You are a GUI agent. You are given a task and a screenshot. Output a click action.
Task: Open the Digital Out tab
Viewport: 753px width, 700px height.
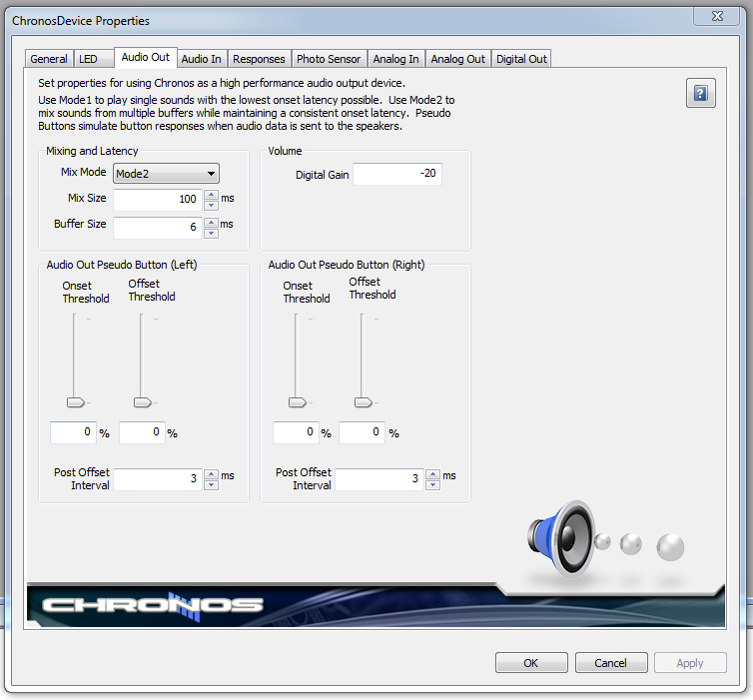pyautogui.click(x=521, y=59)
